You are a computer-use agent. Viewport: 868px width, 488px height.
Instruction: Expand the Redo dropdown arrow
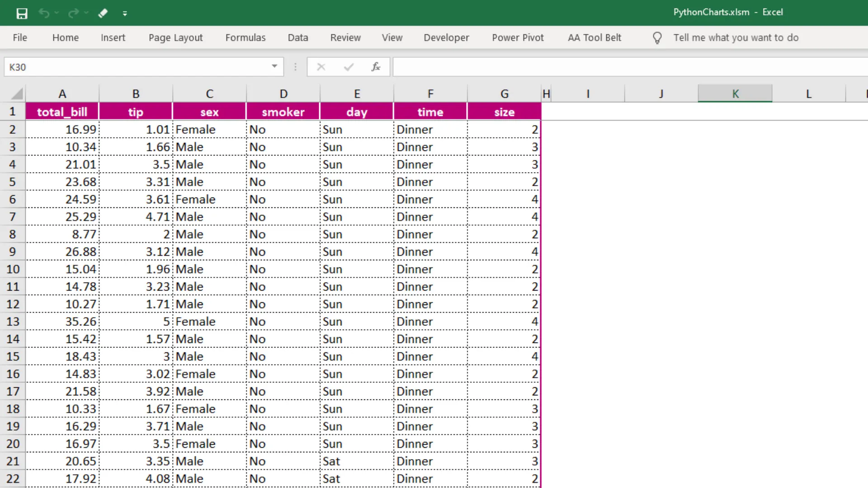click(x=86, y=13)
